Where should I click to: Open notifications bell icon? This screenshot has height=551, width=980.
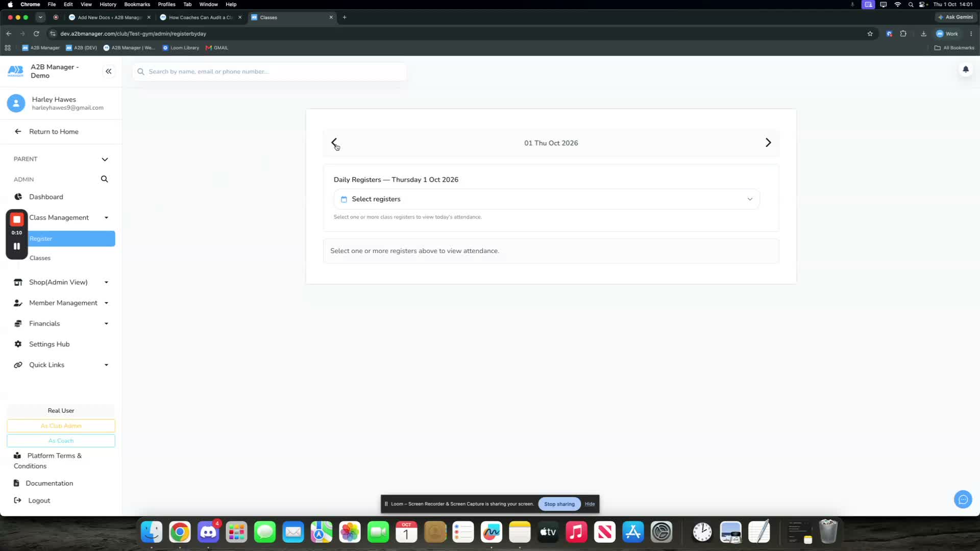click(965, 69)
